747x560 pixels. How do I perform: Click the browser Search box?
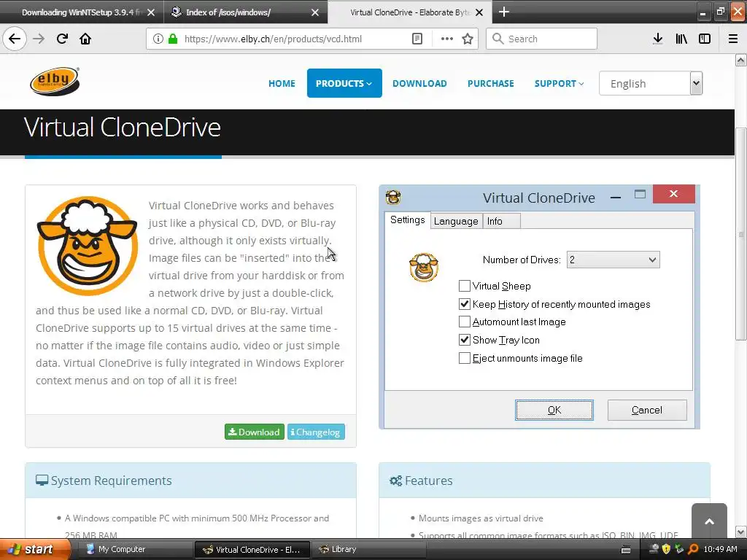[542, 39]
